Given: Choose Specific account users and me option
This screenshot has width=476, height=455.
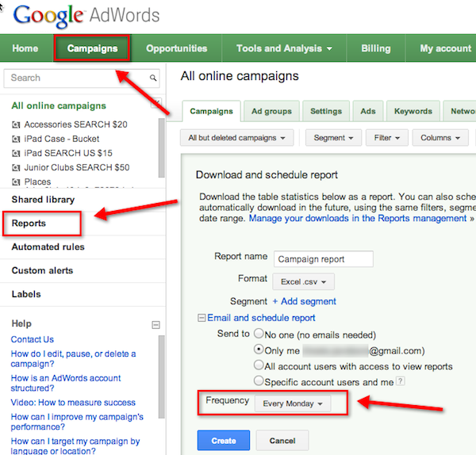Looking at the screenshot, I should click(x=259, y=380).
